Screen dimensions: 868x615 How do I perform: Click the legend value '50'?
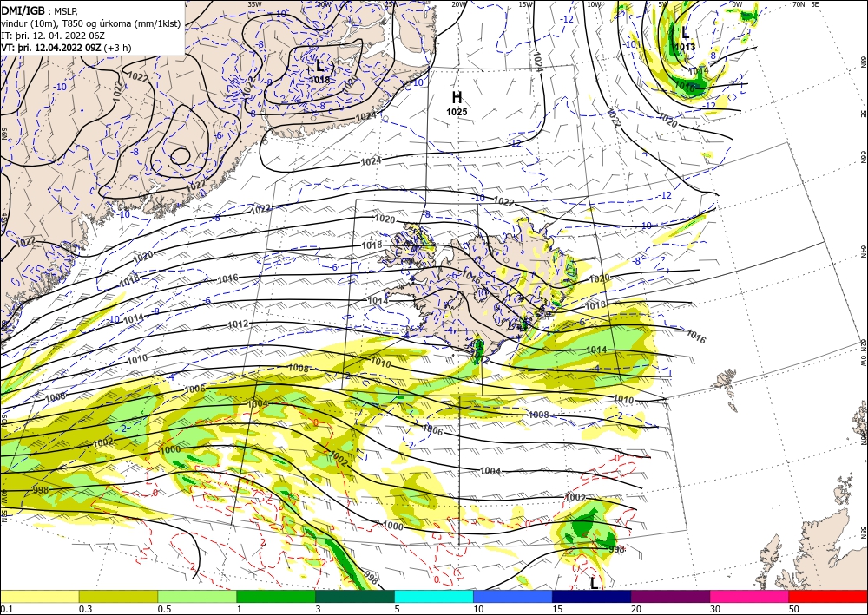pyautogui.click(x=794, y=609)
